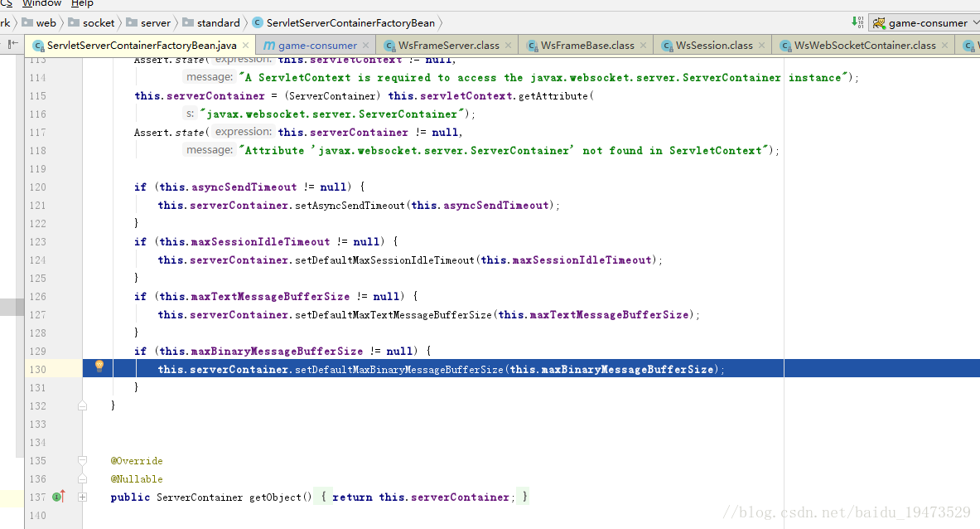Close the WsFrameServer.class tab

(507, 46)
